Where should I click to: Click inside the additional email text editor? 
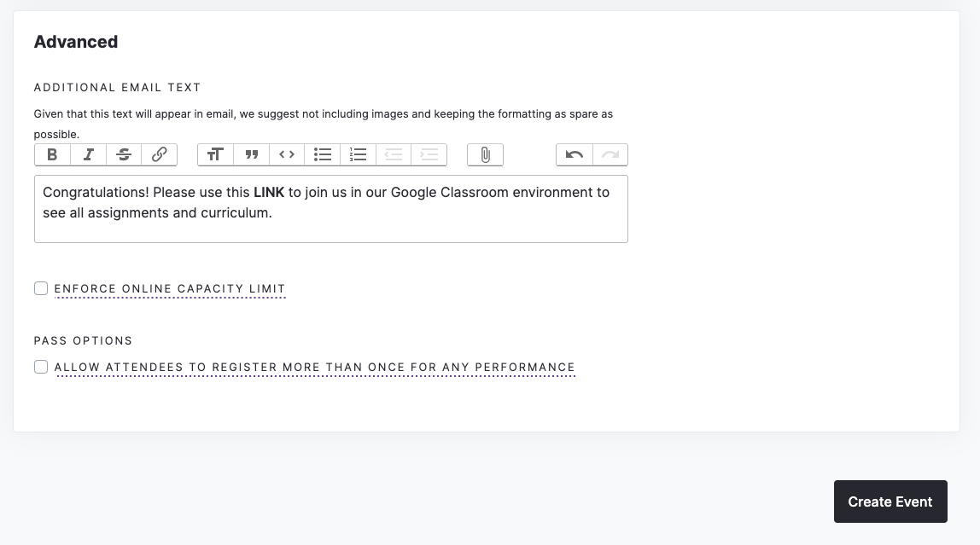point(331,209)
